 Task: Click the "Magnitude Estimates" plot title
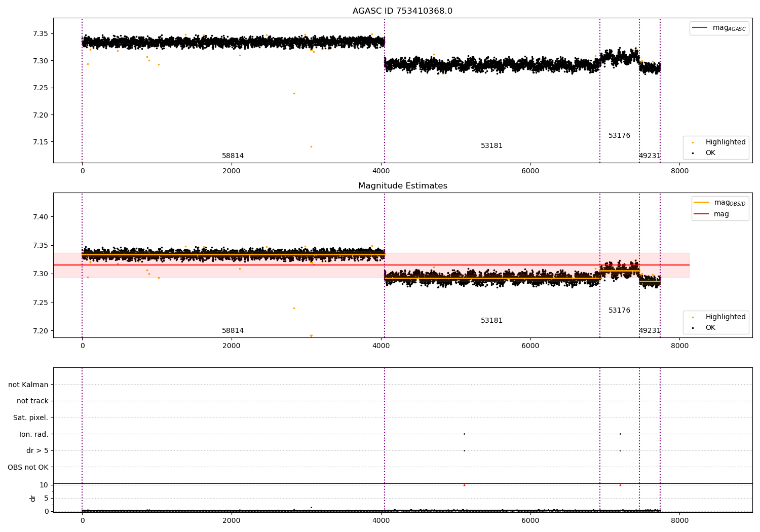(402, 186)
